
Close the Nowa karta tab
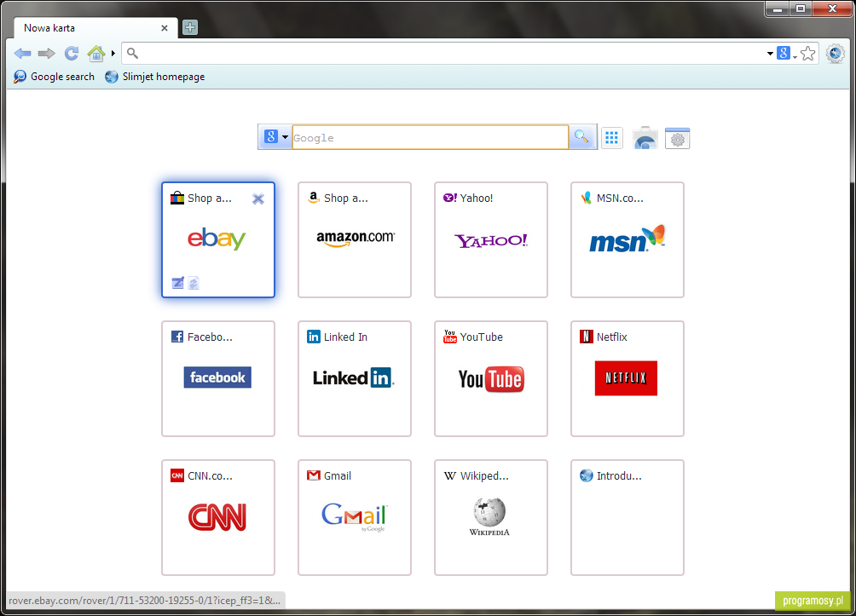(x=165, y=28)
